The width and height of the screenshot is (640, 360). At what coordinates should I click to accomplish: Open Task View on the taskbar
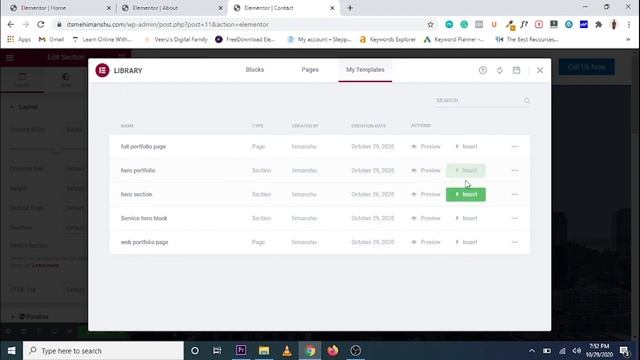217,351
